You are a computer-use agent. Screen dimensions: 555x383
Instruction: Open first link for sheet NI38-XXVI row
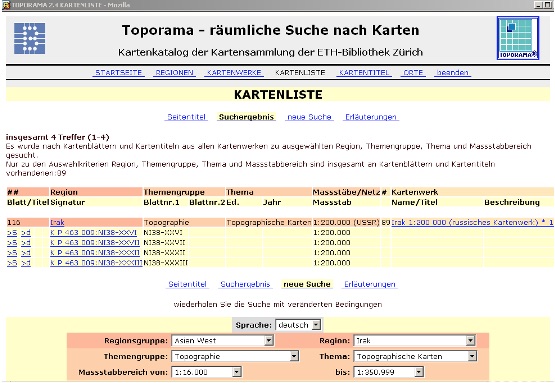click(x=12, y=233)
